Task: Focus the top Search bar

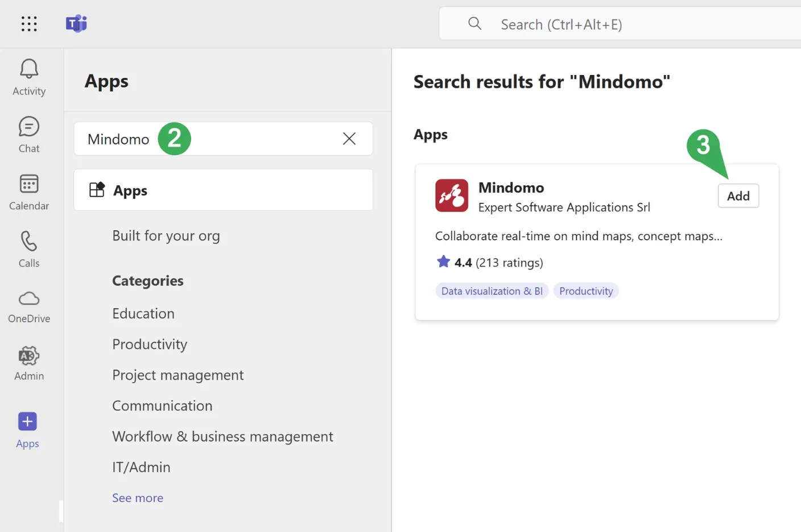Action: tap(626, 24)
